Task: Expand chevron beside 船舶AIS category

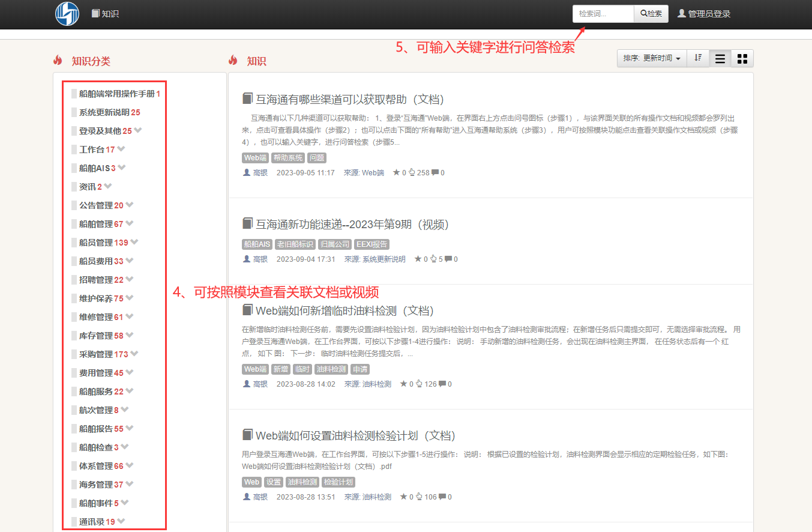Action: click(x=122, y=168)
